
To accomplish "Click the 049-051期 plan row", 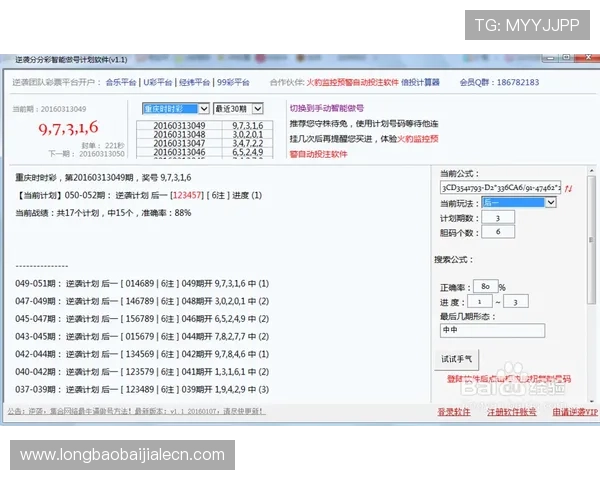I will [x=142, y=284].
